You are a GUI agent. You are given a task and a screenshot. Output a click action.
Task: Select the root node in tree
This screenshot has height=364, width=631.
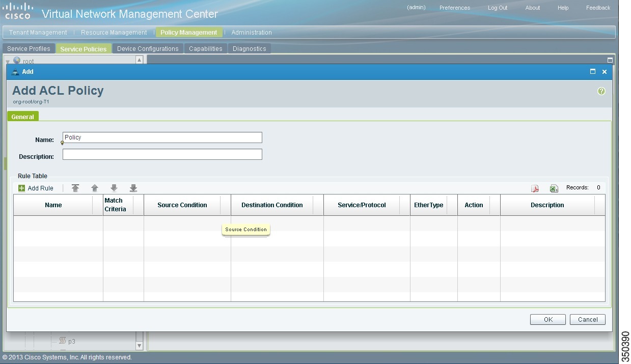click(x=28, y=62)
